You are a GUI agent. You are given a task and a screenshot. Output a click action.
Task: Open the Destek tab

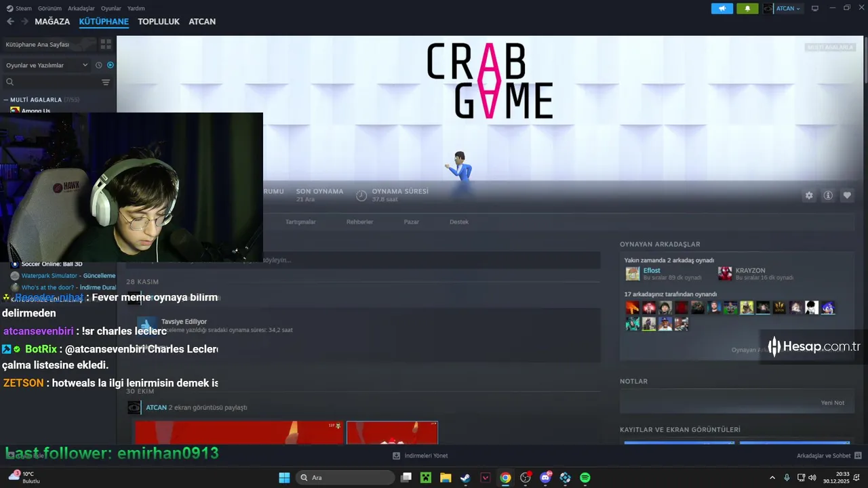point(459,222)
